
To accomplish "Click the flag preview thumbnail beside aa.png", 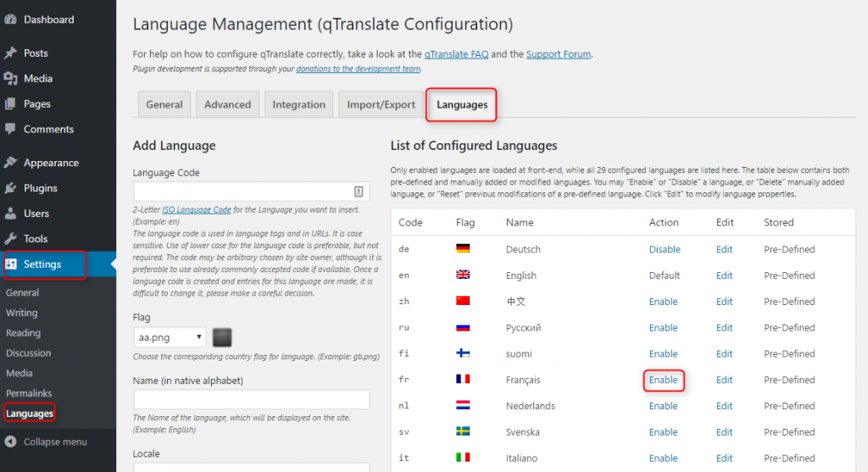I will click(222, 337).
